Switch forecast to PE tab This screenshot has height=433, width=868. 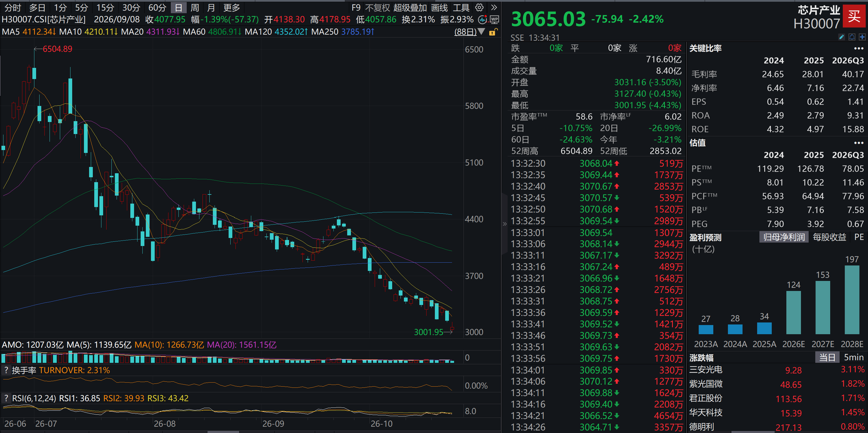click(859, 237)
